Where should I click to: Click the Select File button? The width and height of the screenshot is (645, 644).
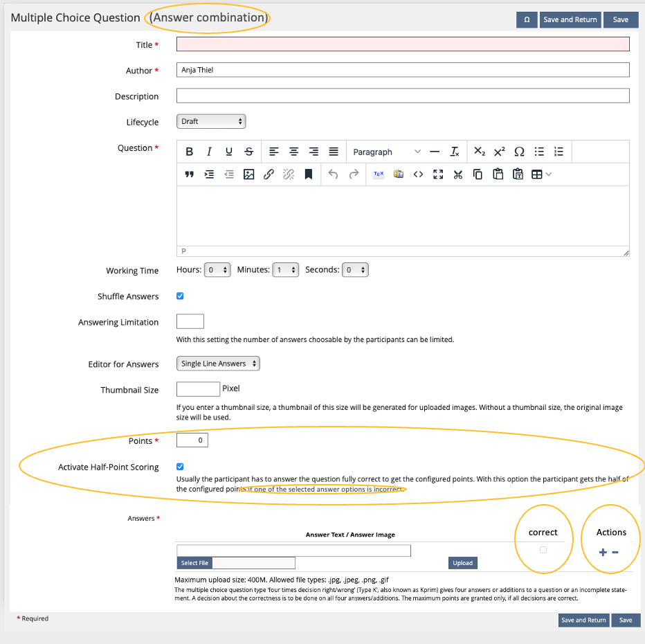click(x=194, y=563)
